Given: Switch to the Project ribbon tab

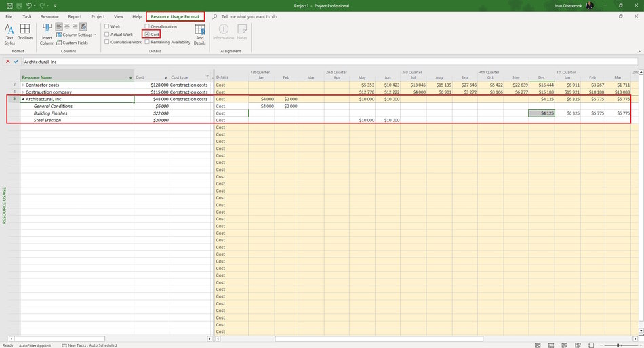Looking at the screenshot, I should [x=98, y=16].
